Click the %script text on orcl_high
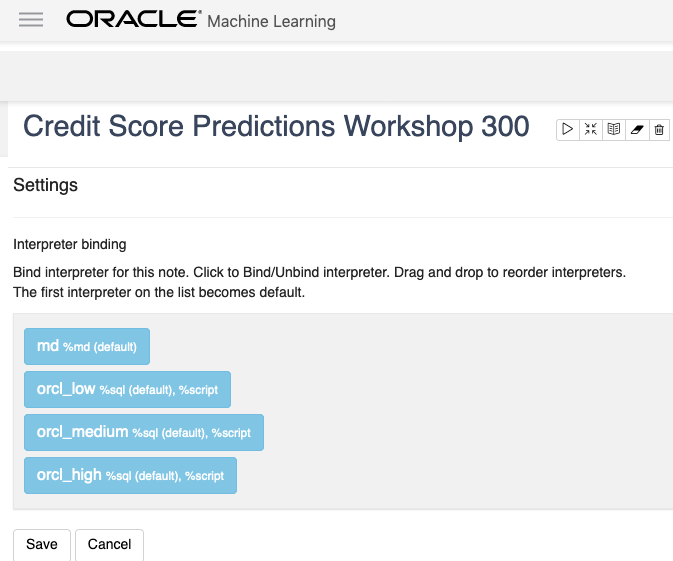 click(x=204, y=477)
